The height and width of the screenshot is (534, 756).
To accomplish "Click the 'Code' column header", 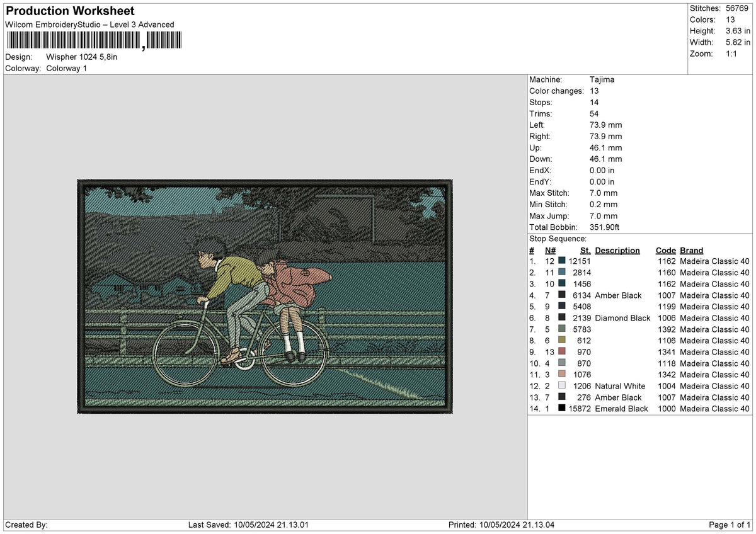I will point(666,250).
